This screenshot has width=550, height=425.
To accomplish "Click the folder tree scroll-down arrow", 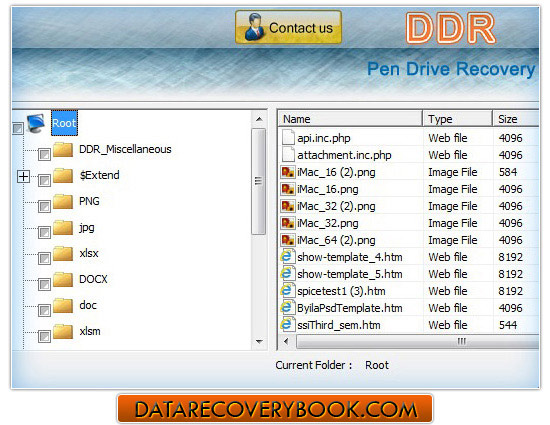I will click(x=259, y=342).
